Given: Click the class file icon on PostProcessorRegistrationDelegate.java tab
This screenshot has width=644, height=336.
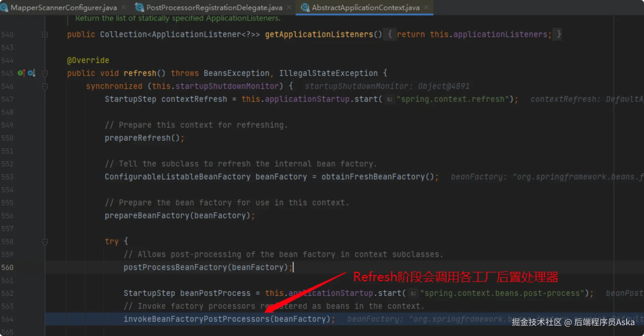Looking at the screenshot, I should (x=139, y=7).
